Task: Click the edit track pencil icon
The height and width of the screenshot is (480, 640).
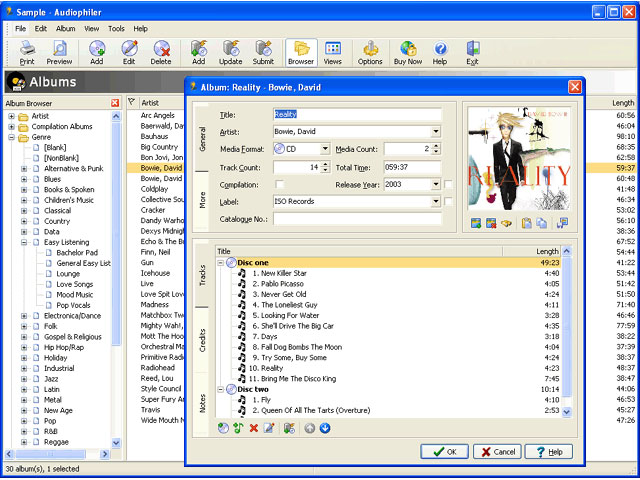Action: point(269,428)
